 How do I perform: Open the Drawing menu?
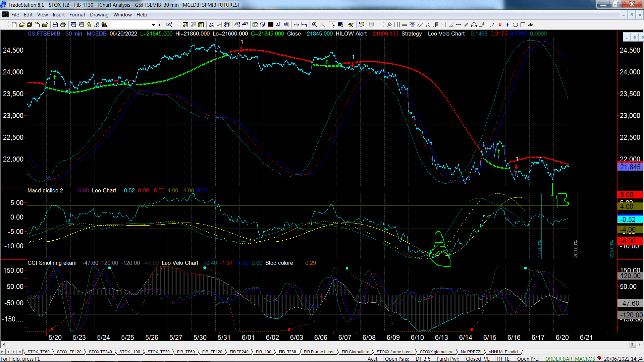tap(99, 15)
